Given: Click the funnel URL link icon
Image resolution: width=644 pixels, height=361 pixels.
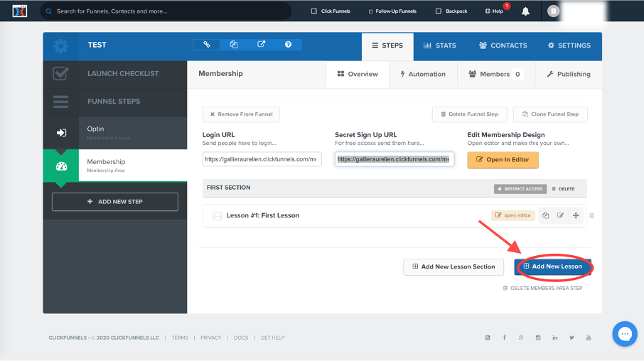Looking at the screenshot, I should coord(207,44).
